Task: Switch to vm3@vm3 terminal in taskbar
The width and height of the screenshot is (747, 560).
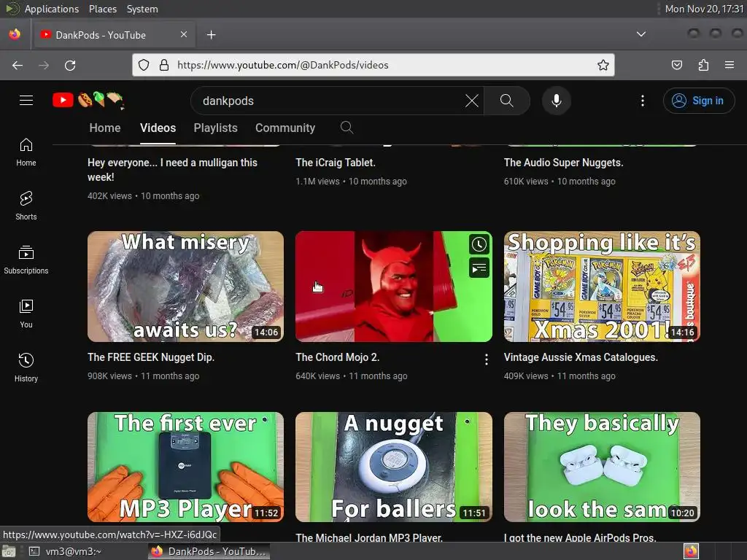Action: click(65, 551)
